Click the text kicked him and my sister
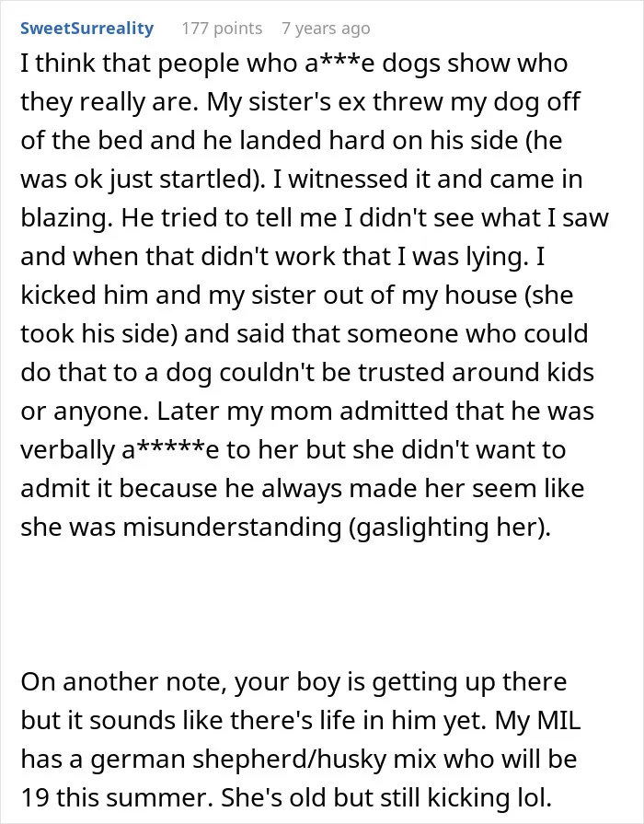The height and width of the screenshot is (824, 644). click(168, 296)
